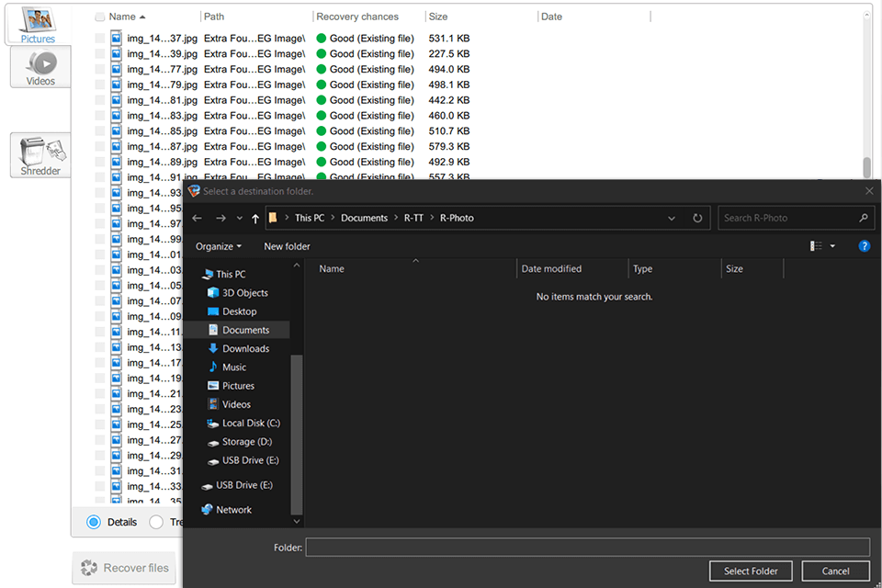
Task: Open view options dropdown arrow
Action: click(832, 246)
